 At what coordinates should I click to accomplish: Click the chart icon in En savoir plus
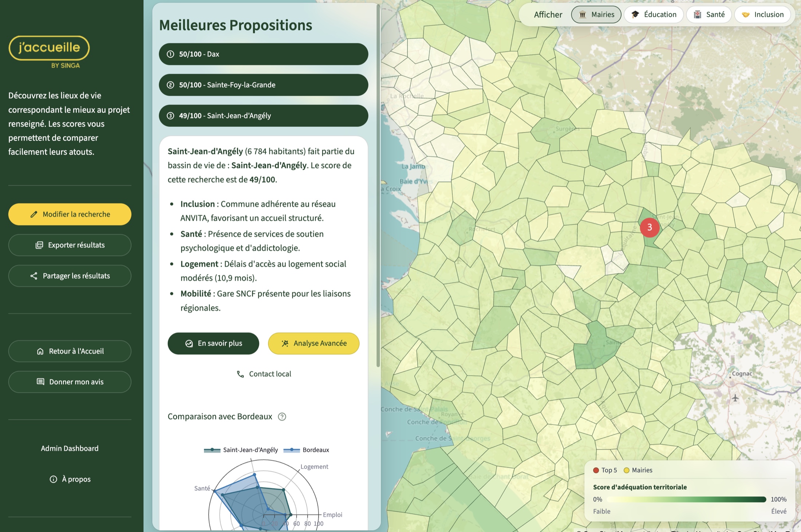tap(189, 343)
